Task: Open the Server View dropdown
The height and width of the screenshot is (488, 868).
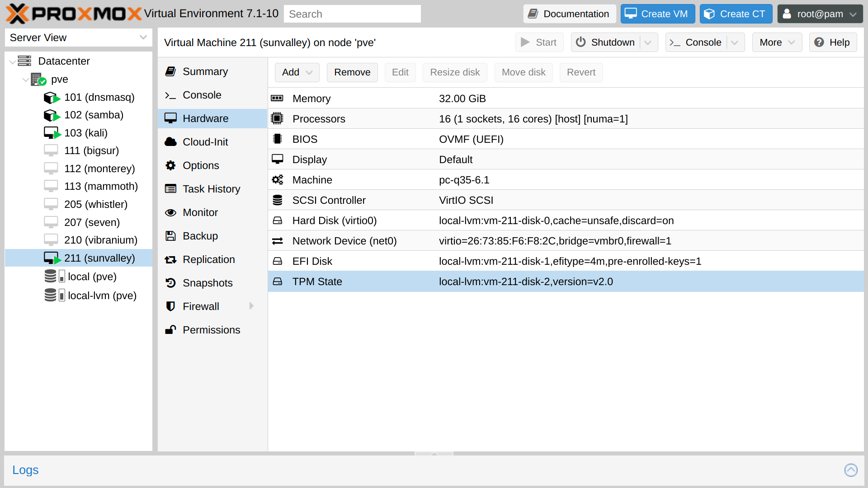Action: pyautogui.click(x=143, y=38)
